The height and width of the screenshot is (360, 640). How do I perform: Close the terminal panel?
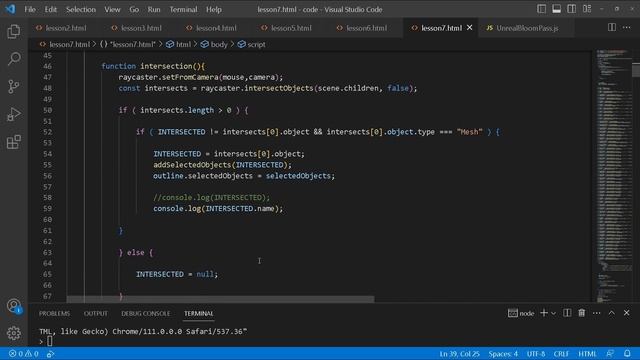627,313
